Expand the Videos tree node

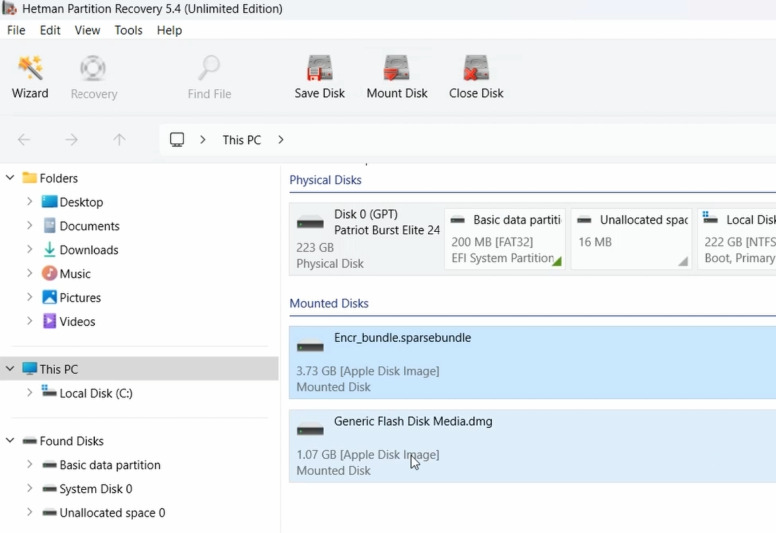(x=30, y=321)
